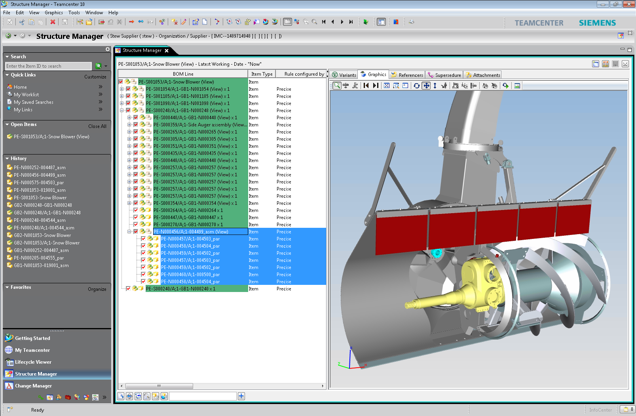This screenshot has width=636, height=416.
Task: Click the image capture icon in graphics toolbar
Action: point(517,86)
